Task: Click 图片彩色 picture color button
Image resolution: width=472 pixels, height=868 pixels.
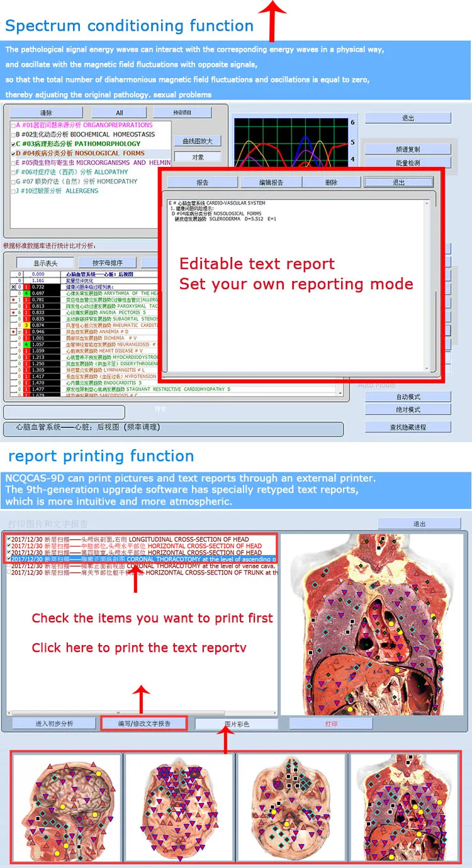Action: point(237,724)
